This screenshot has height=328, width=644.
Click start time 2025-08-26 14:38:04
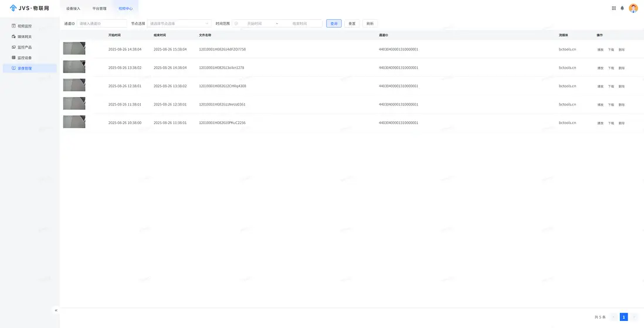tap(125, 49)
